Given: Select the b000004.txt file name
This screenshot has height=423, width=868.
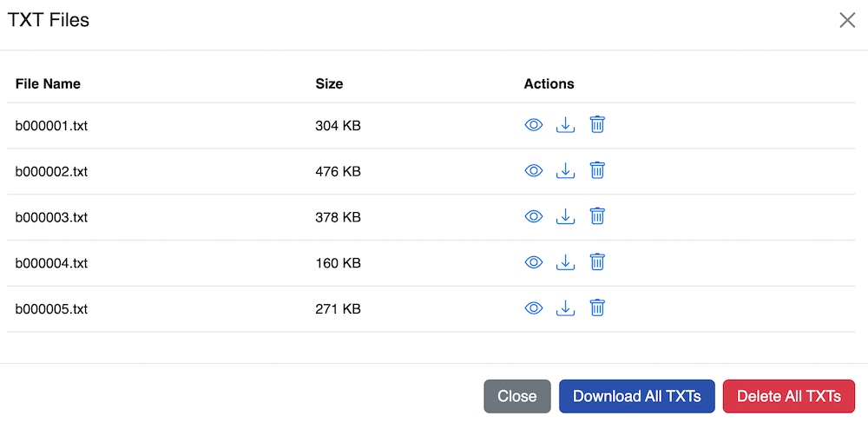Looking at the screenshot, I should pos(51,263).
